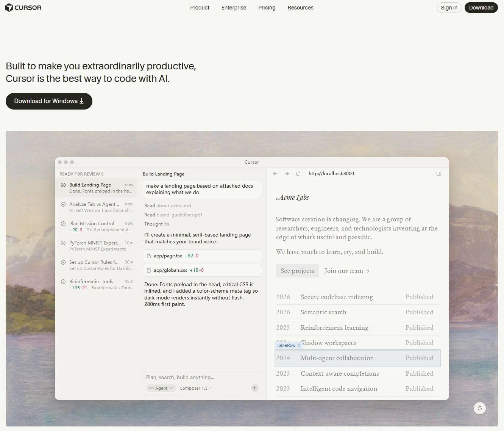The height and width of the screenshot is (431, 504).
Task: Go to the Pricing page
Action: pos(267,8)
